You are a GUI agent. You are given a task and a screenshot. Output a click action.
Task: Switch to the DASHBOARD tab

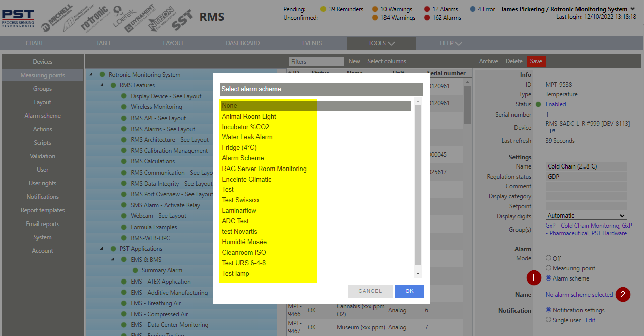pyautogui.click(x=243, y=43)
